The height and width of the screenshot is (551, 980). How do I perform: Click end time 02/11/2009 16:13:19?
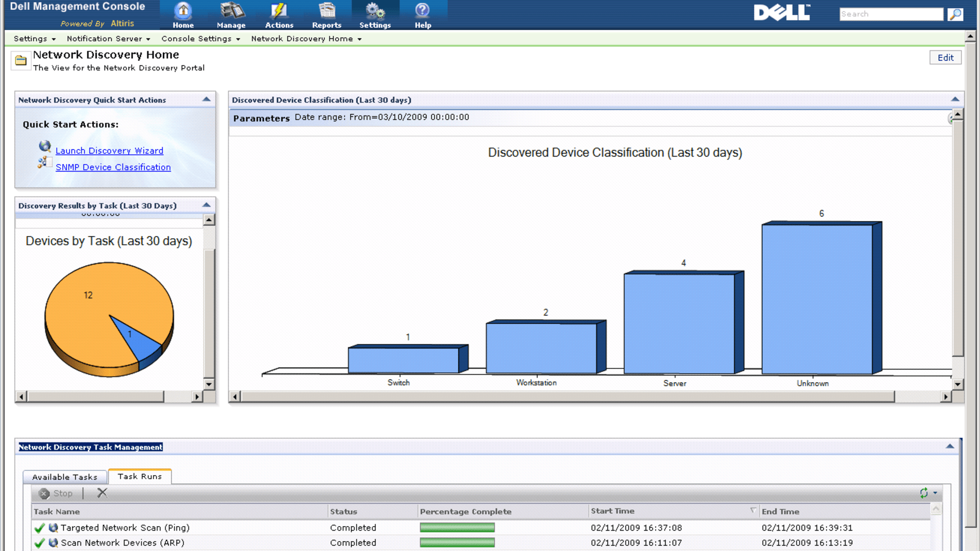[x=807, y=543]
